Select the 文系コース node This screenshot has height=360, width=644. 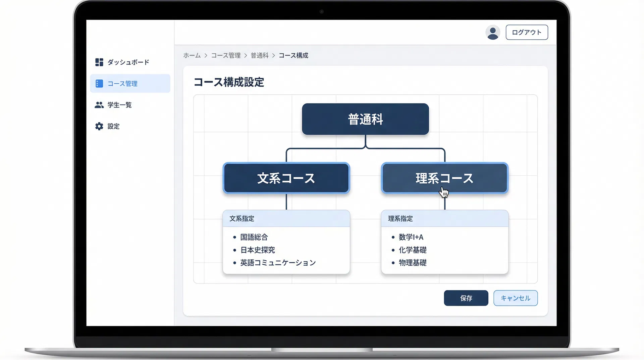286,178
